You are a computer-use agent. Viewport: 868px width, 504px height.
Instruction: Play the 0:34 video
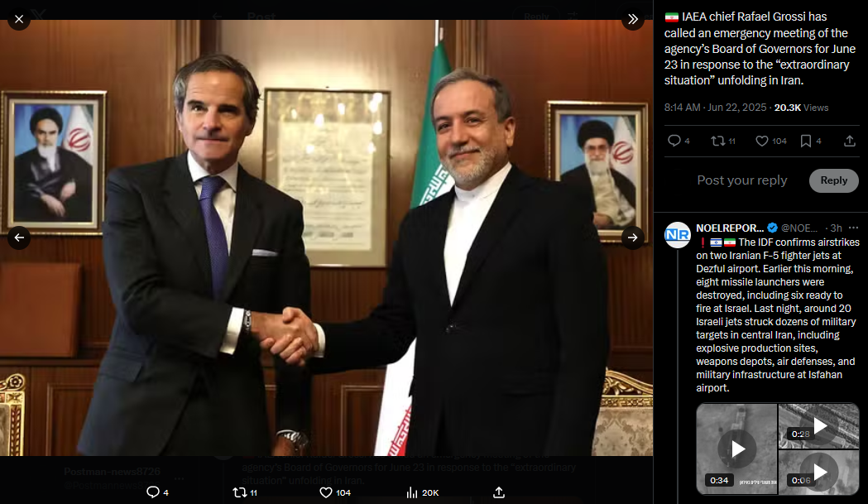736,449
